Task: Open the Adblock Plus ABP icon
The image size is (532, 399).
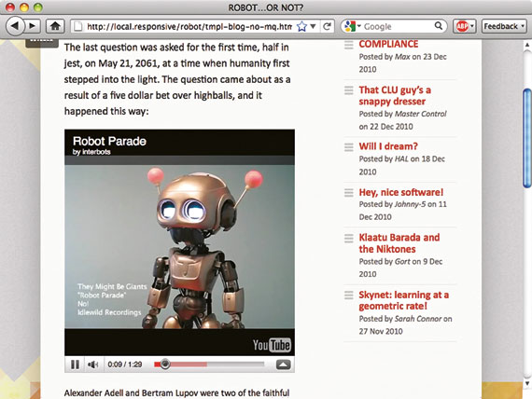Action: [462, 26]
